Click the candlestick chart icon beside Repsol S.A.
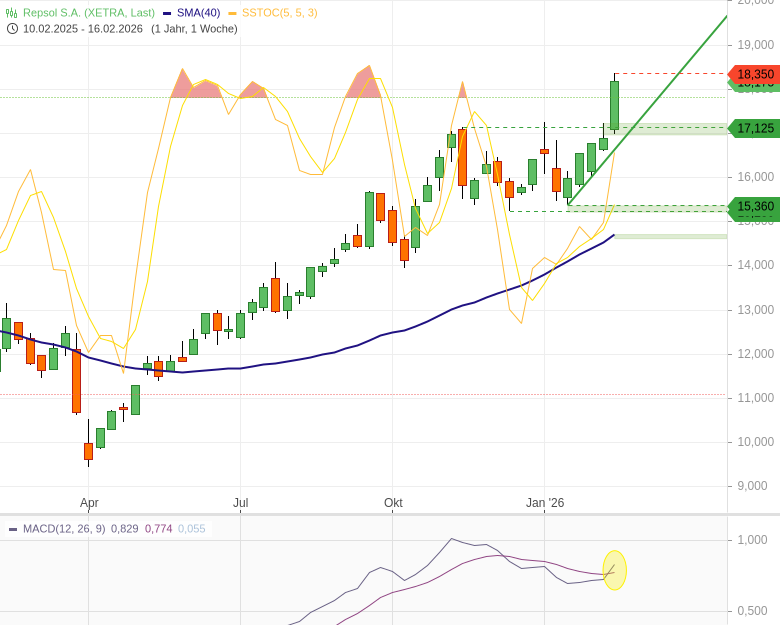The width and height of the screenshot is (780, 625). 12,13
